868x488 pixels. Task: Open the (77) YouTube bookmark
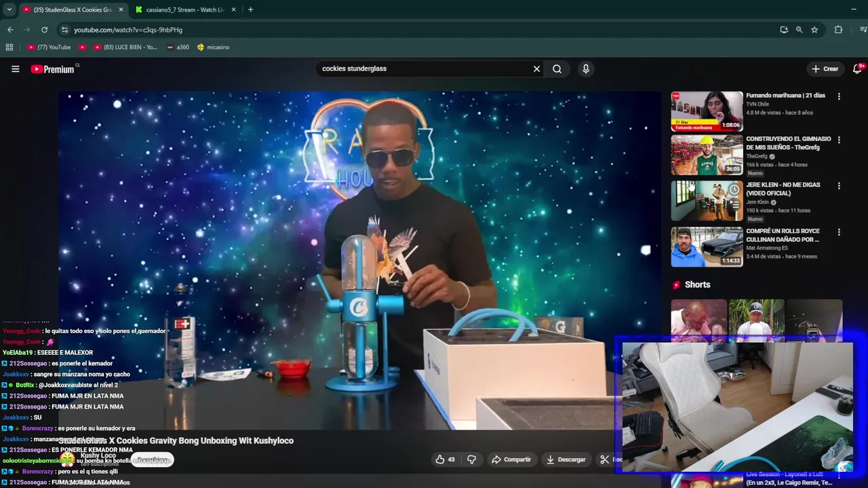(x=49, y=47)
